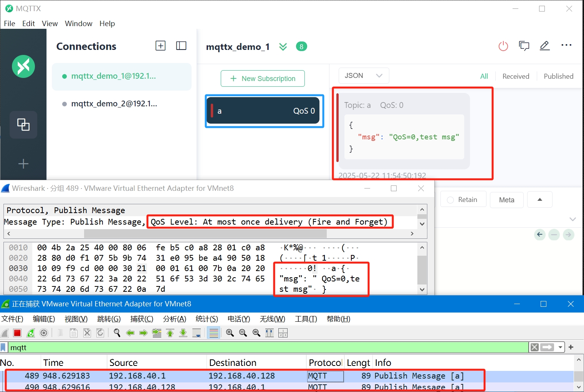Apply display filter arrow button

[x=547, y=347]
